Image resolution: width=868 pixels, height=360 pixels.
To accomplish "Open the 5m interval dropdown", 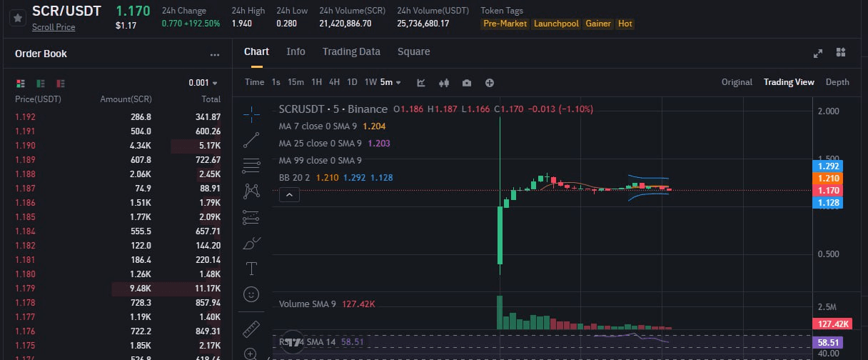I will click(x=390, y=82).
